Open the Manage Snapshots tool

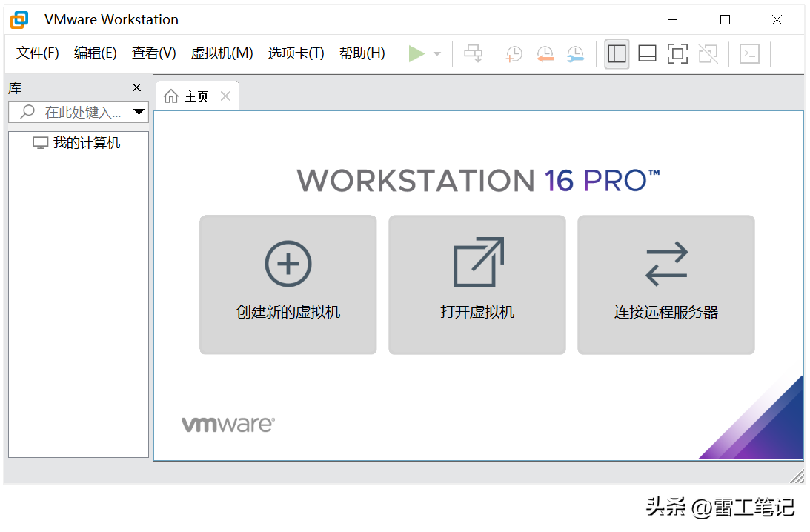pyautogui.click(x=575, y=53)
